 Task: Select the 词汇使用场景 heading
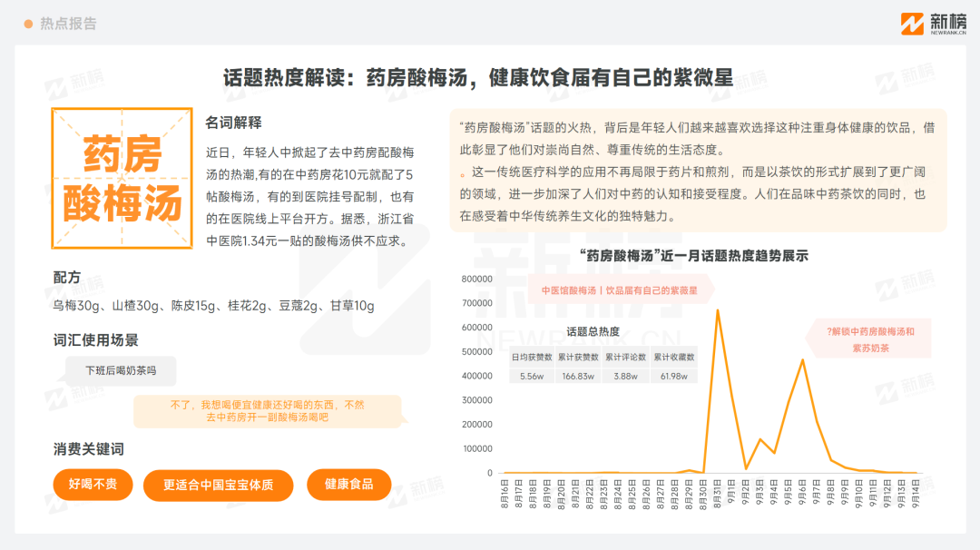pos(95,340)
